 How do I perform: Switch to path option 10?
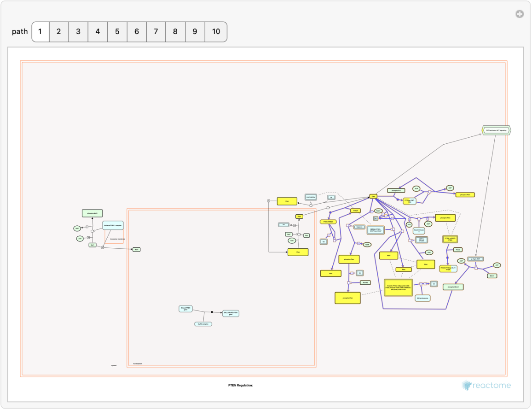215,32
